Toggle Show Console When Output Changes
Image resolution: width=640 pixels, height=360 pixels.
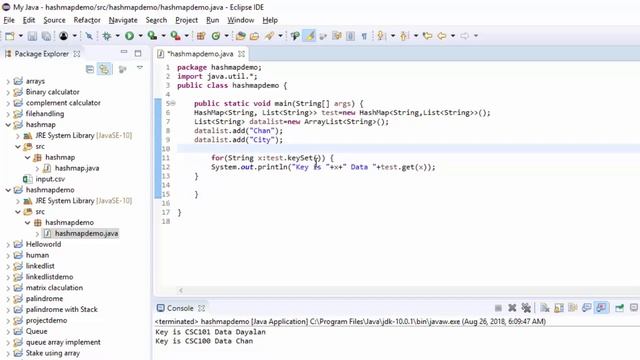coord(587,308)
